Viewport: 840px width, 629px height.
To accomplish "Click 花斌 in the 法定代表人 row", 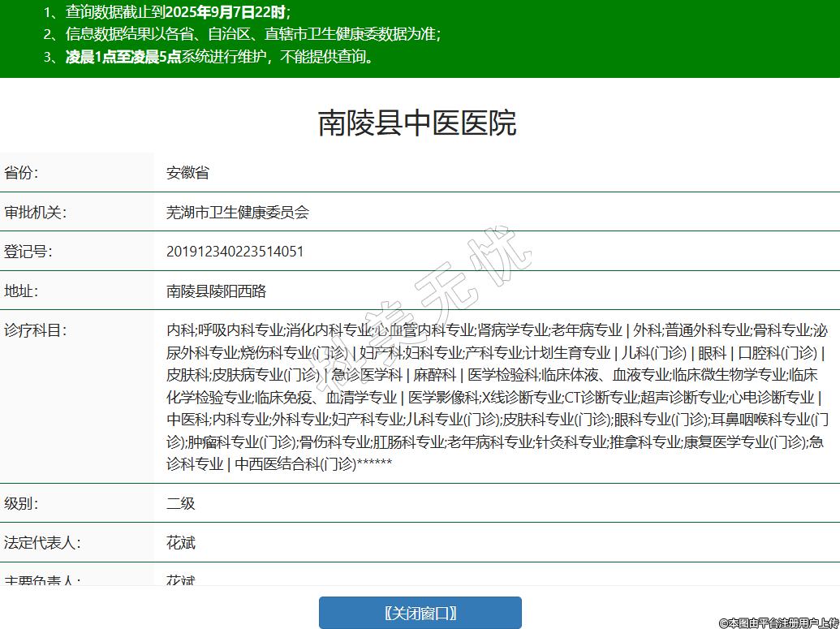I will (181, 543).
